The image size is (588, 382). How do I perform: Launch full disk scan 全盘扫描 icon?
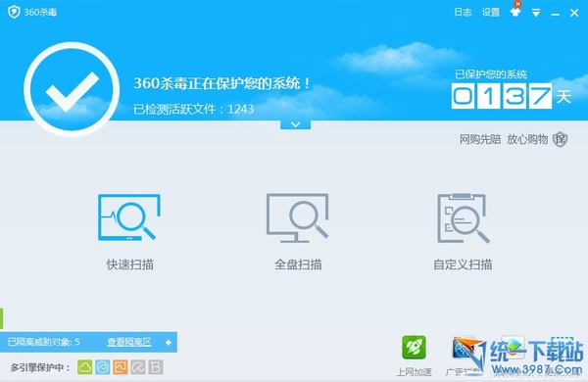click(x=297, y=217)
